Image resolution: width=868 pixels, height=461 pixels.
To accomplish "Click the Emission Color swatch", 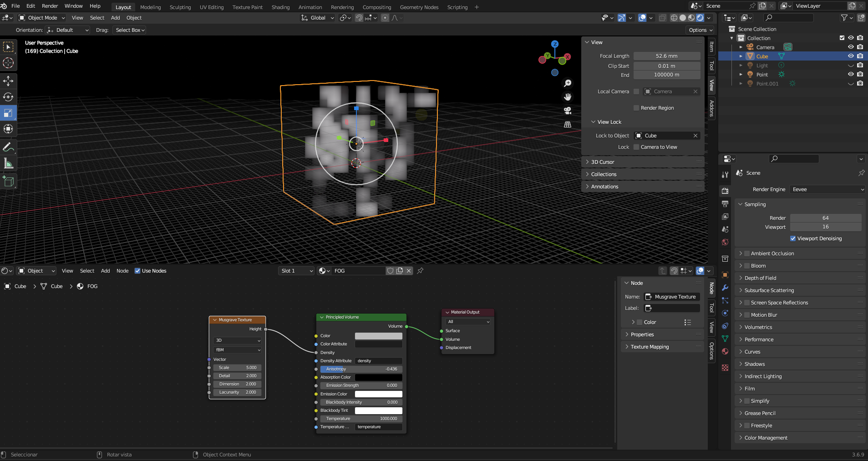I will [379, 394].
